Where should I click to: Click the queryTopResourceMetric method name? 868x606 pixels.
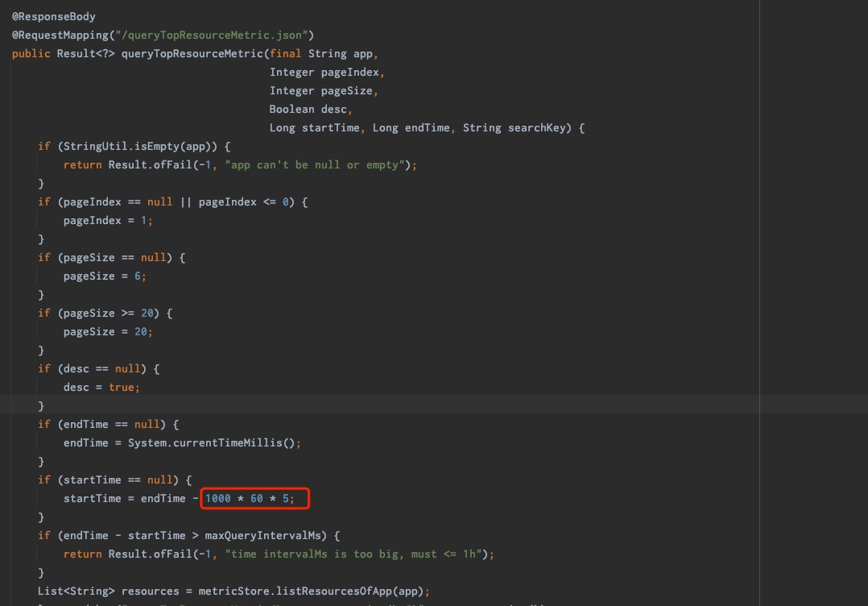pos(192,54)
